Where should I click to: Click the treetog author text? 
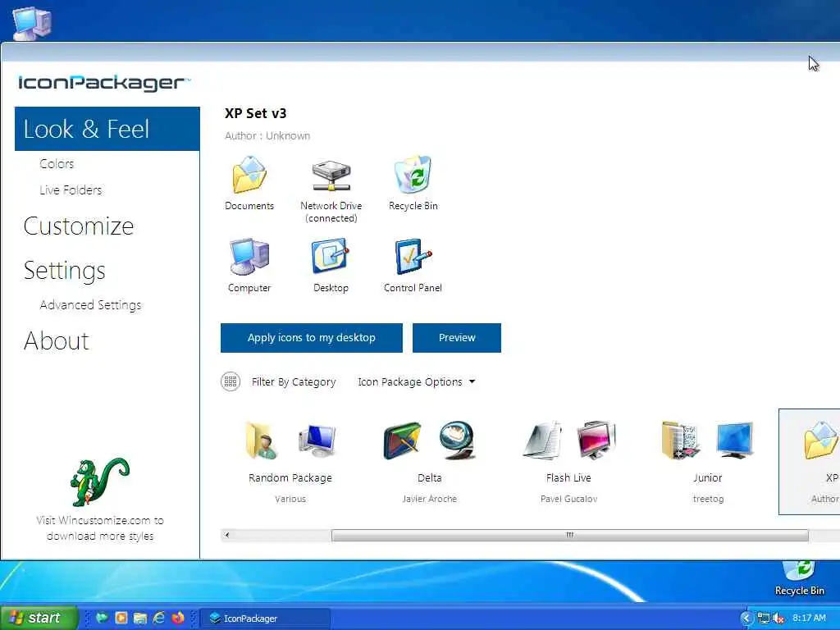coord(708,499)
